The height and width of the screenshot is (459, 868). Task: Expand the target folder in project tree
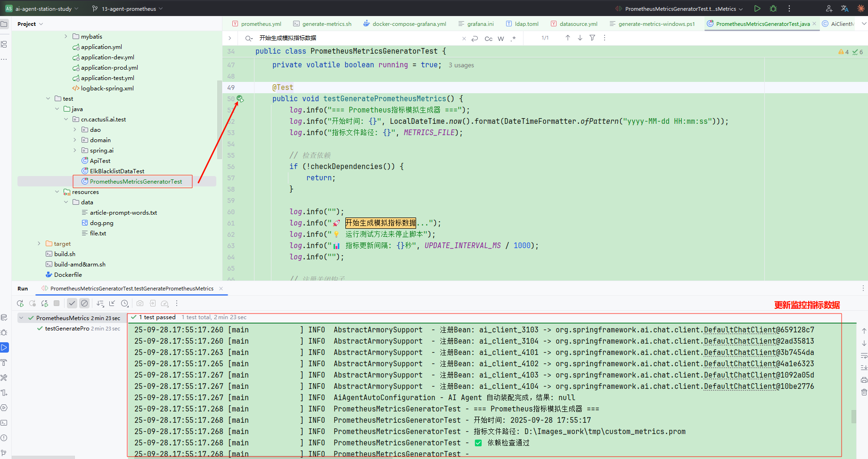click(39, 244)
